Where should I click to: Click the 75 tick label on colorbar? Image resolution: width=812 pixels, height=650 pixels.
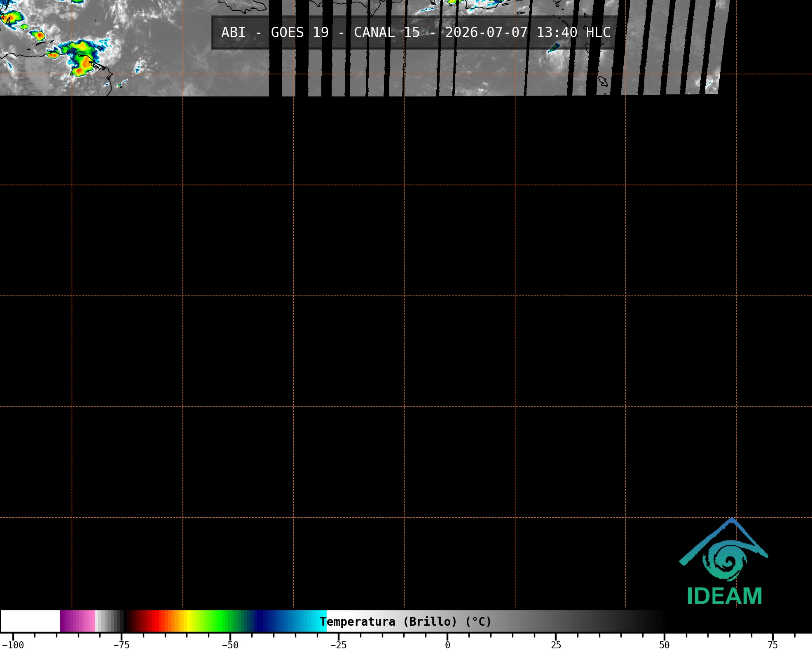pyautogui.click(x=773, y=645)
